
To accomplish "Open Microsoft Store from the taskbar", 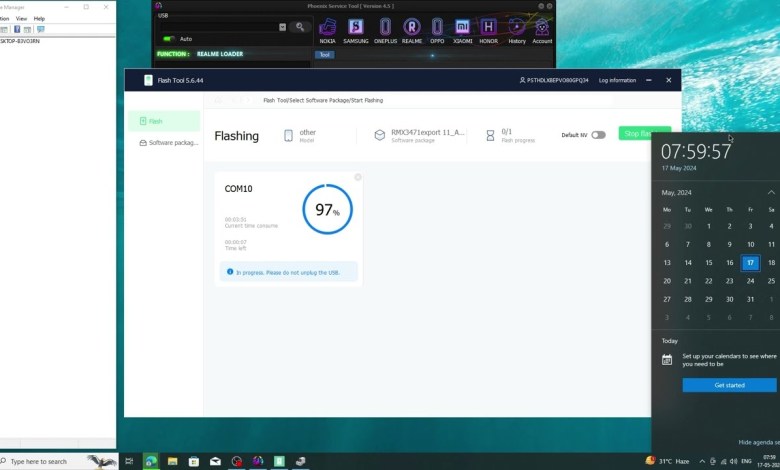I will (194, 461).
